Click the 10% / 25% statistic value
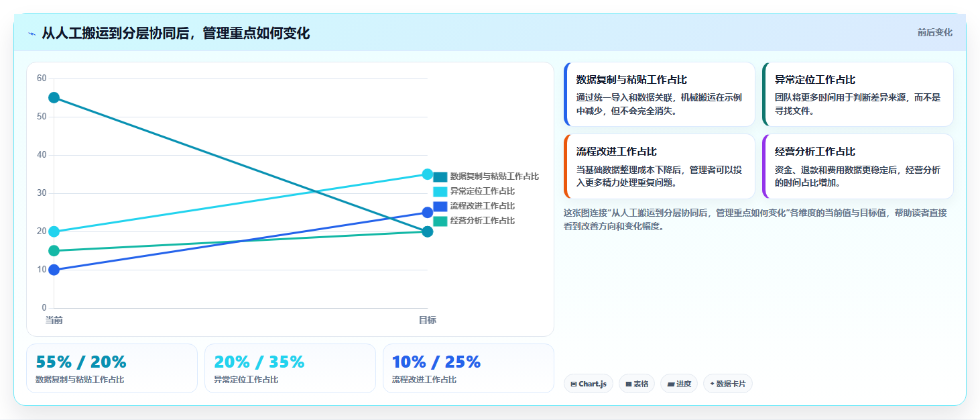Viewport: 980px width, 420px height. click(x=436, y=362)
